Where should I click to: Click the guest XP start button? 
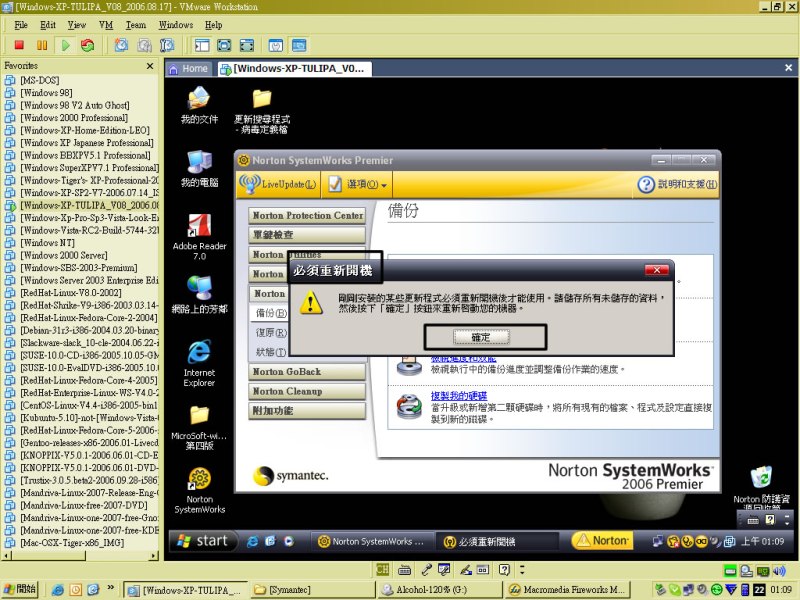tap(203, 541)
